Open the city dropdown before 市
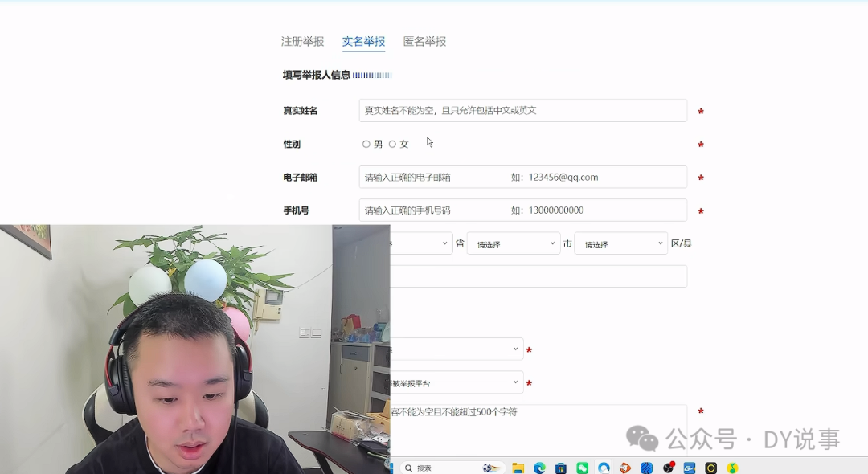868x474 pixels. pyautogui.click(x=513, y=243)
